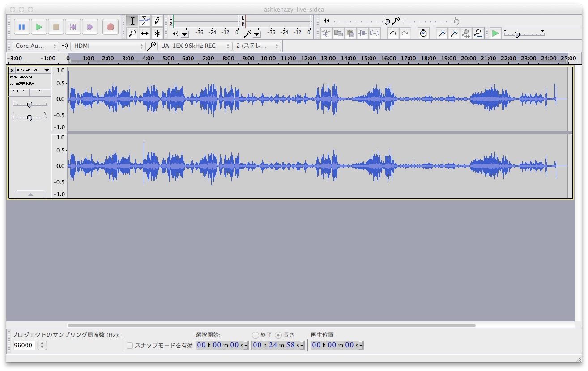Adjust the track L/R pan slider

(30, 118)
